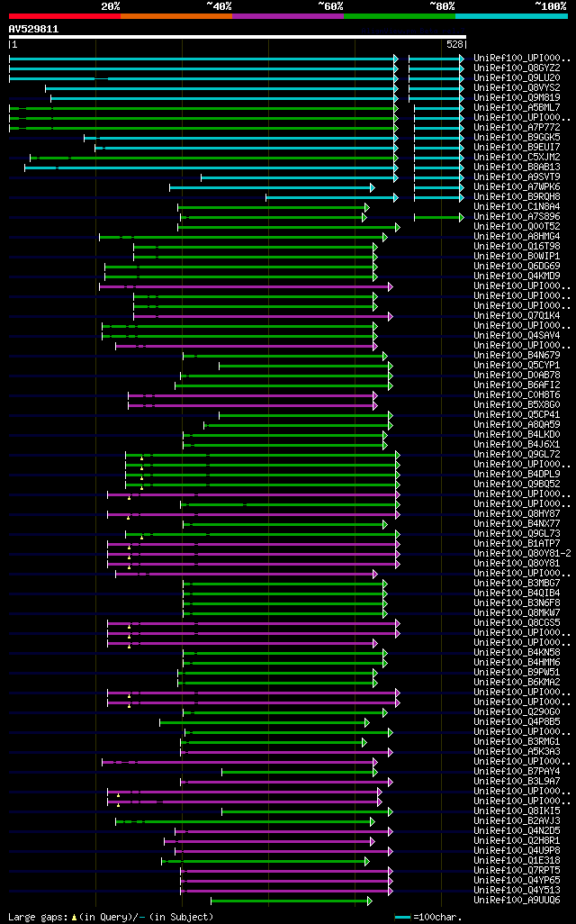Select the UniRef100_Q7Q1K4 label

tap(517, 316)
